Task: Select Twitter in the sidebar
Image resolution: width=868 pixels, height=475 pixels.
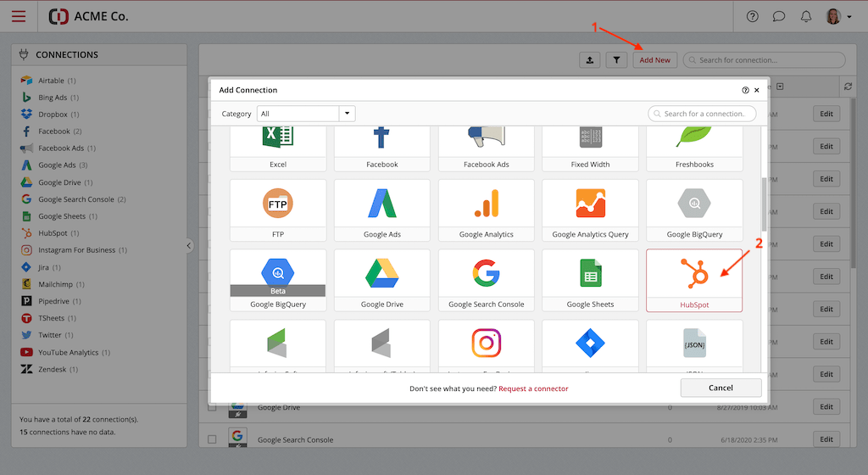Action: pyautogui.click(x=47, y=335)
